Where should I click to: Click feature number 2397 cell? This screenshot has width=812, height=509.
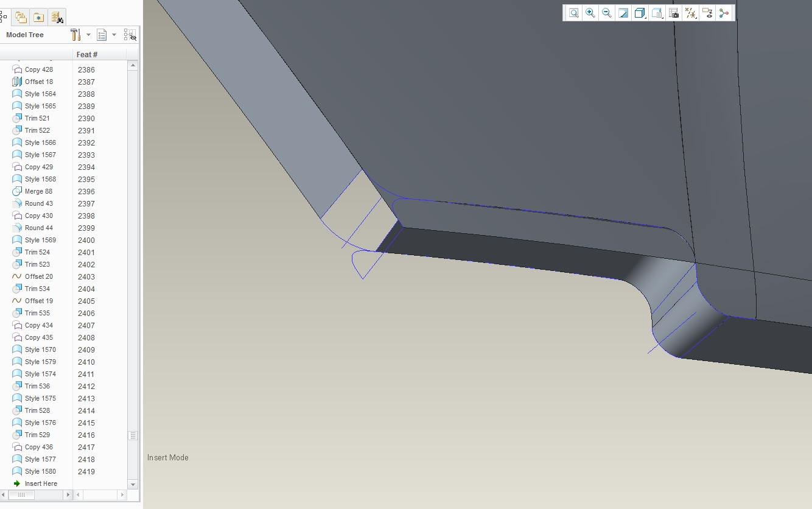(x=86, y=203)
